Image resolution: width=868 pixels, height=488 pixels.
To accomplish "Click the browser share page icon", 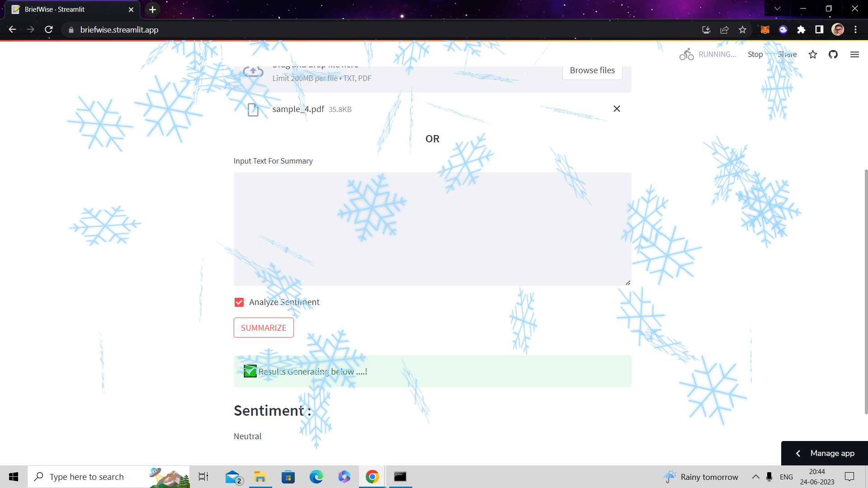I will click(x=724, y=30).
